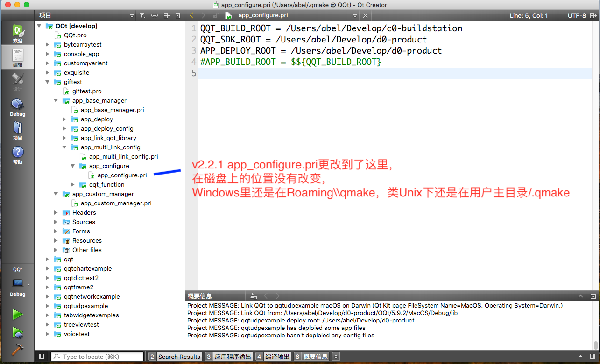The width and height of the screenshot is (600, 364).
Task: Go to next item in output pane
Action: point(278,296)
